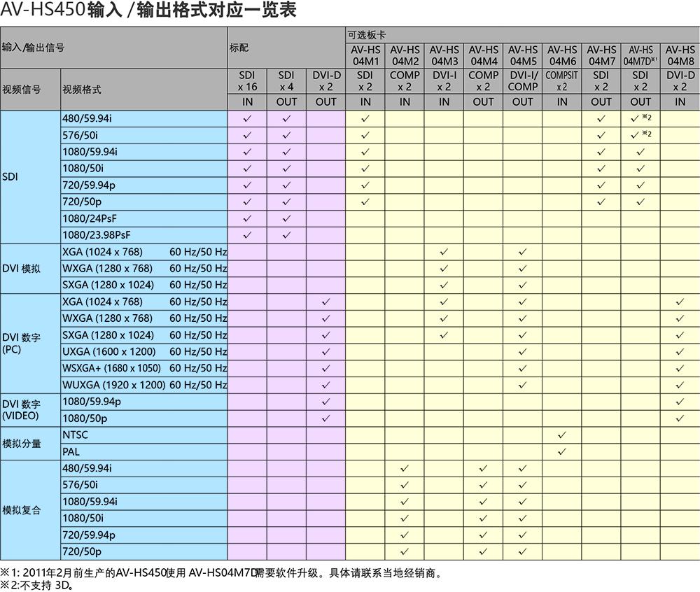This screenshot has height=592, width=700.
Task: Select the 'AV-HS 04M6' column header
Action: 561,56
